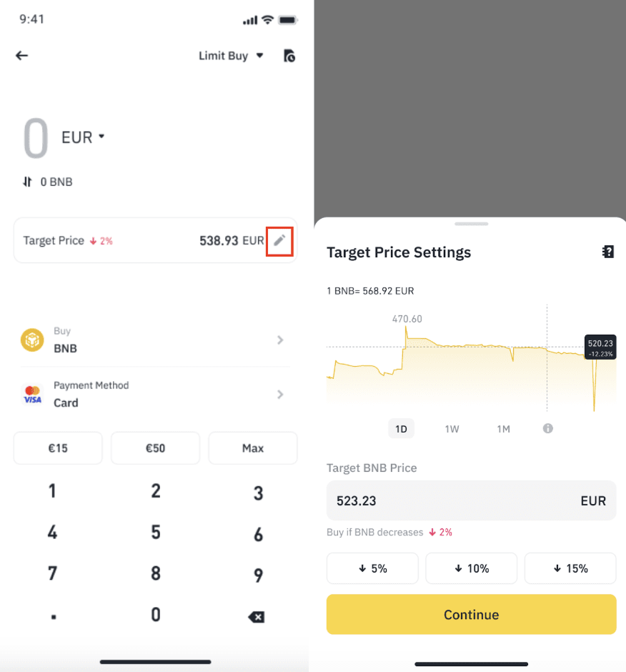The height and width of the screenshot is (672, 626).
Task: Tap the BNB coin icon
Action: point(32,340)
